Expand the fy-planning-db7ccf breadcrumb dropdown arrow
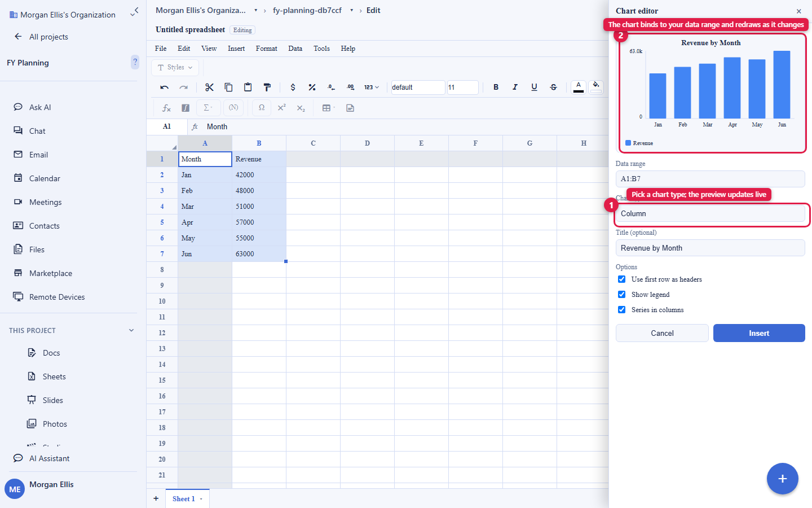The height and width of the screenshot is (508, 812). (351, 10)
